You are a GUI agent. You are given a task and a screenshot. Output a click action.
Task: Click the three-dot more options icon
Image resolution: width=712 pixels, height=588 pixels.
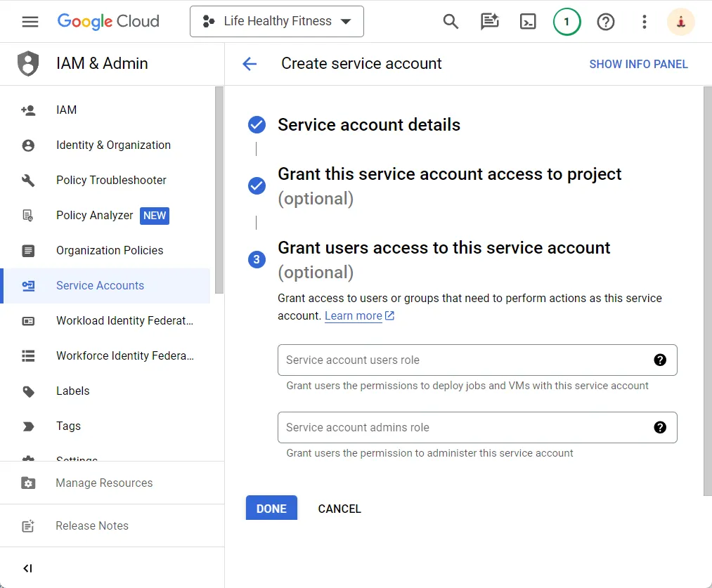pyautogui.click(x=644, y=22)
